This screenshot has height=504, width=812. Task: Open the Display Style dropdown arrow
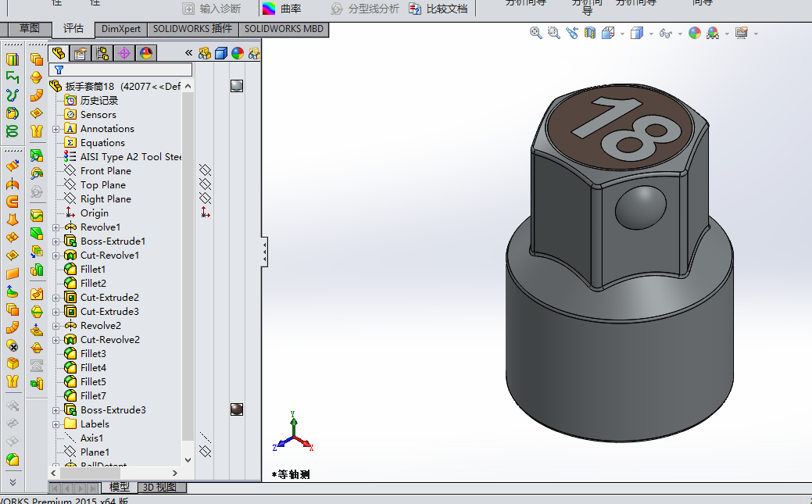click(x=649, y=34)
